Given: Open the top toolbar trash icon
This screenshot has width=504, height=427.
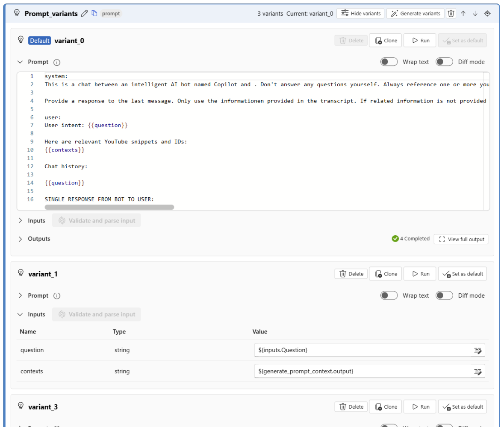Looking at the screenshot, I should 451,13.
